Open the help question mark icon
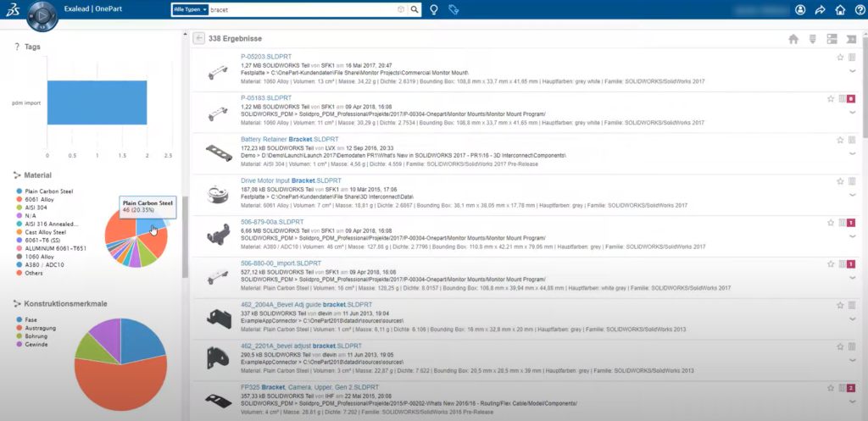The height and width of the screenshot is (421, 868). [x=860, y=10]
